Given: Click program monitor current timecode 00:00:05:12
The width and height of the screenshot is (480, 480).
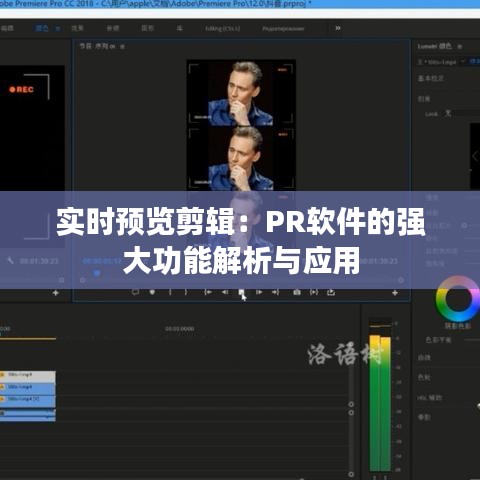Looking at the screenshot, I should [x=102, y=261].
